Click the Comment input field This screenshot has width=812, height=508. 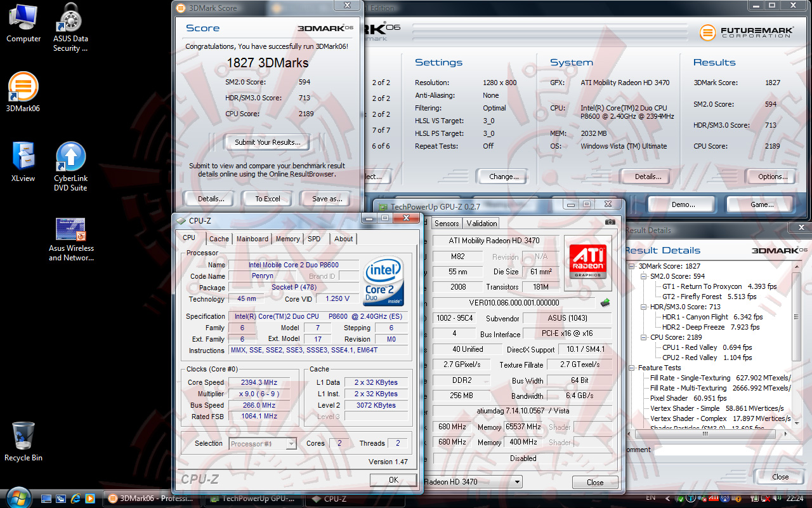coord(728,450)
